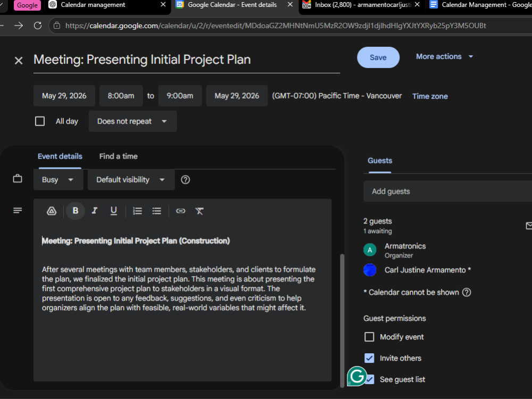Insert a bulleted list in description
This screenshot has height=399, width=532.
coord(156,211)
